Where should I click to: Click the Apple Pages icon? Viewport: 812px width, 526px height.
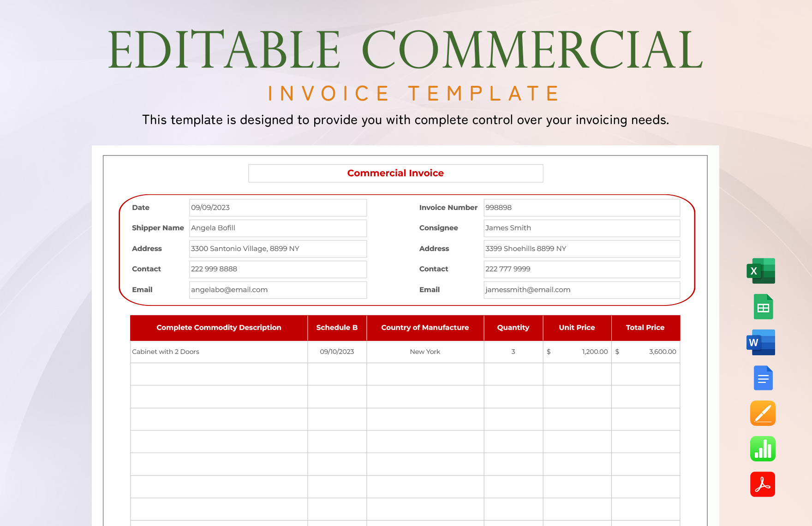763,413
